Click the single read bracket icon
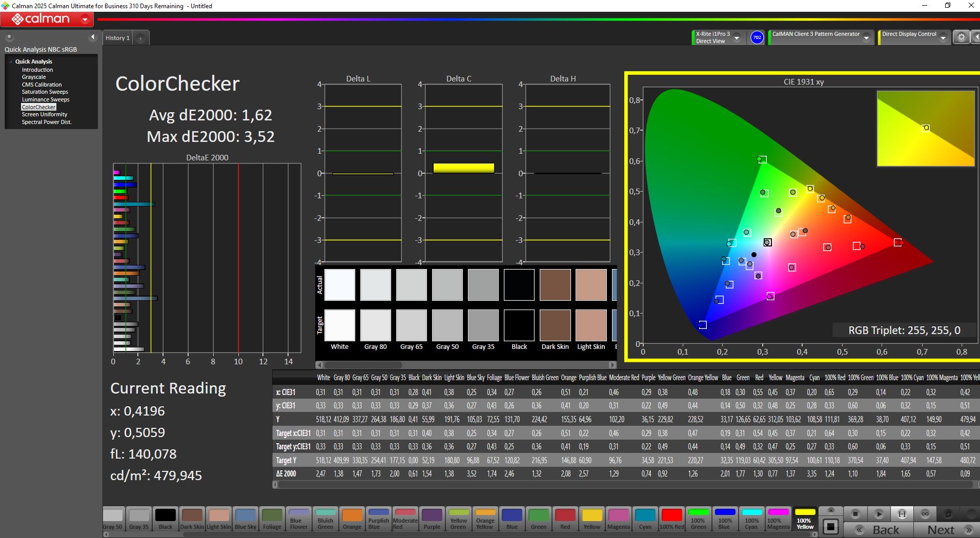980x538 pixels. click(902, 513)
